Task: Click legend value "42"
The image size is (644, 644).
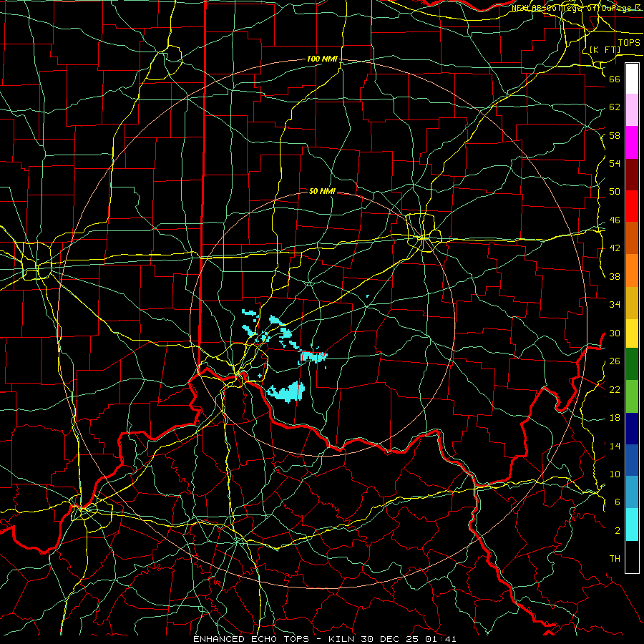Action: tap(615, 248)
